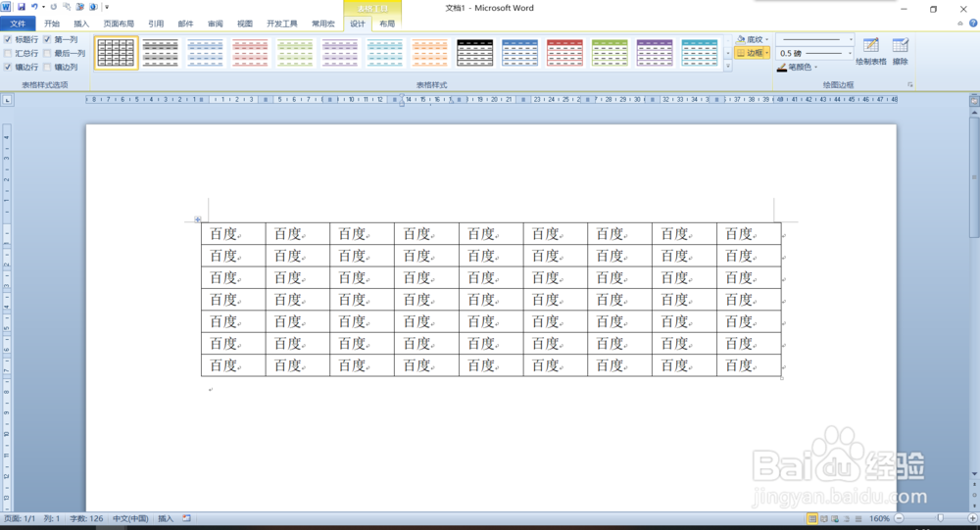Switch to Print Layout view icon
This screenshot has width=980, height=530.
(x=811, y=519)
